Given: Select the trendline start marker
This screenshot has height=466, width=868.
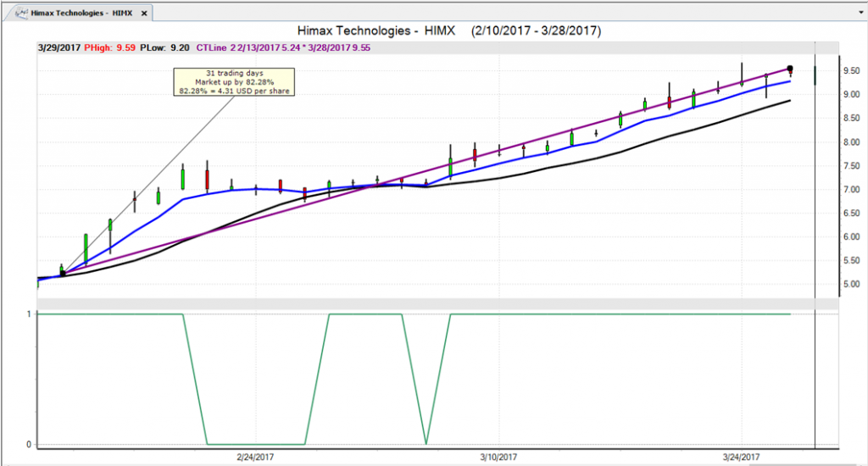Looking at the screenshot, I should click(x=63, y=274).
